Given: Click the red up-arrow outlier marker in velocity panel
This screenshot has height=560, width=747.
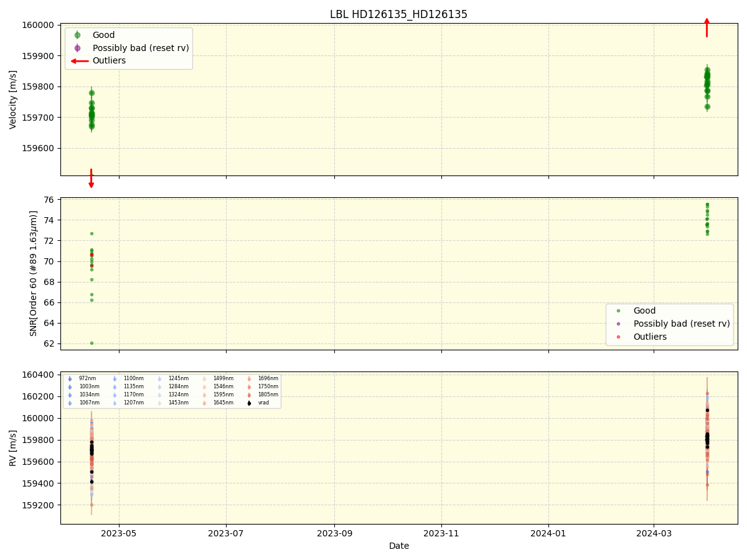Looking at the screenshot, I should 707,27.
